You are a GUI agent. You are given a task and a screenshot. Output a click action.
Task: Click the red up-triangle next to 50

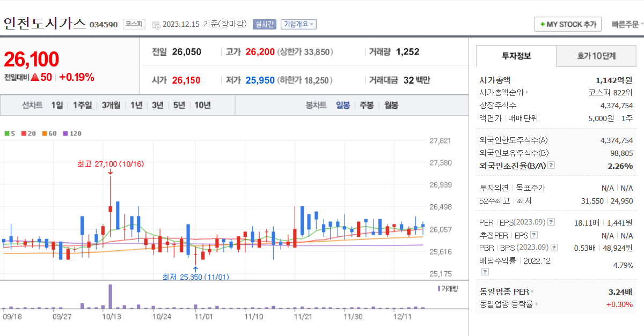click(x=34, y=77)
